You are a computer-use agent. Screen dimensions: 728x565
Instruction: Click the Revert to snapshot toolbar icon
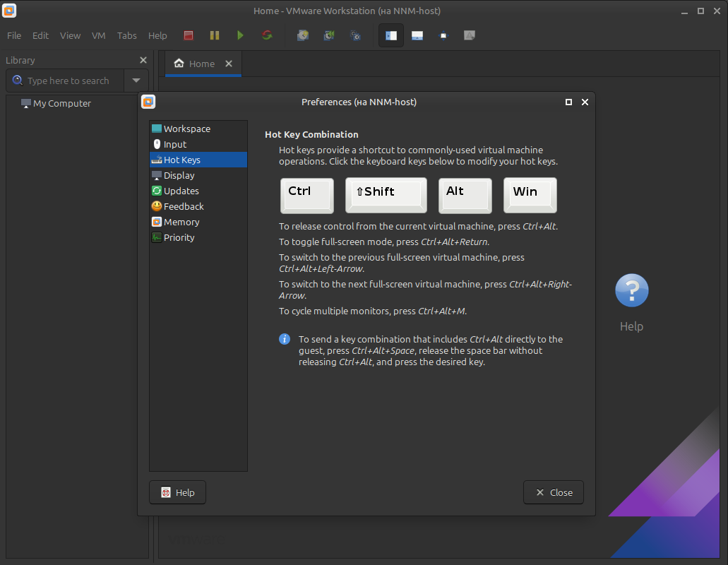coord(329,35)
